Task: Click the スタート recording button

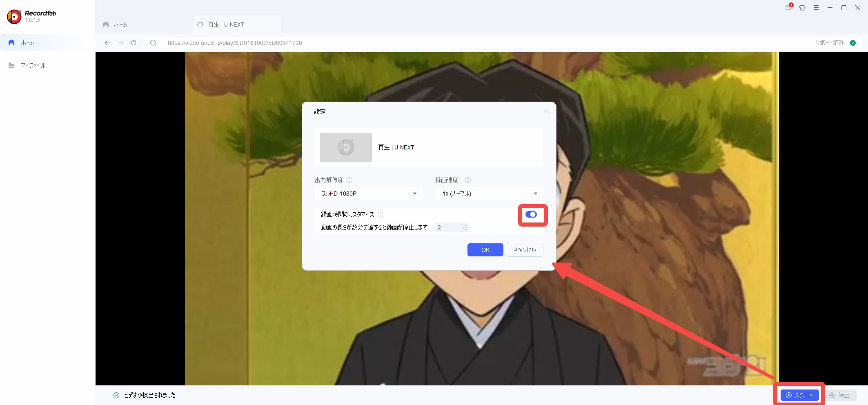Action: pos(800,395)
